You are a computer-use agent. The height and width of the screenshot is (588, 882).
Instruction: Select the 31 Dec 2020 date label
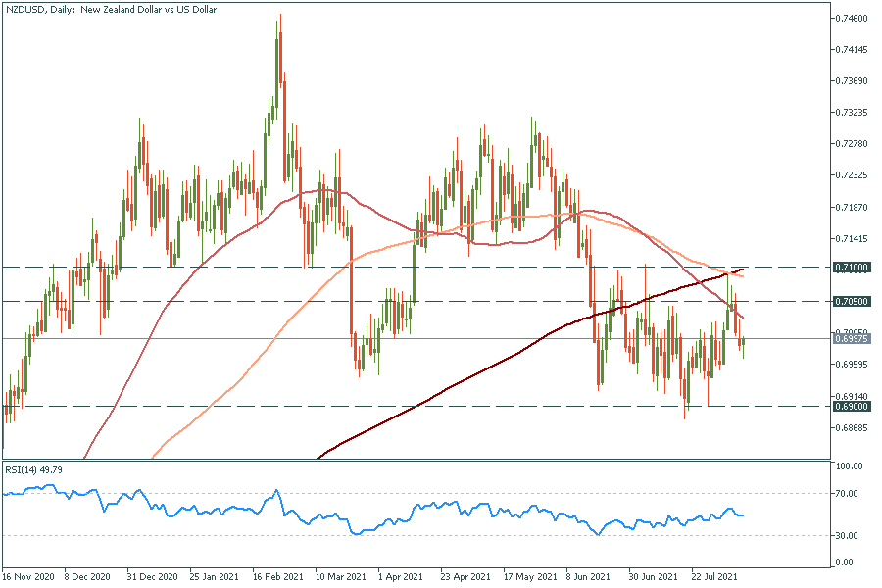pos(154,577)
